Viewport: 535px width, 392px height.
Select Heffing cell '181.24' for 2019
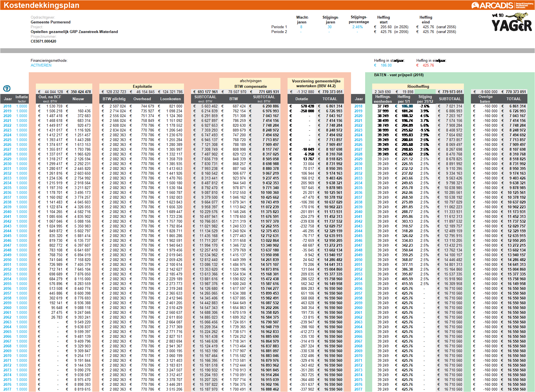(x=407, y=111)
